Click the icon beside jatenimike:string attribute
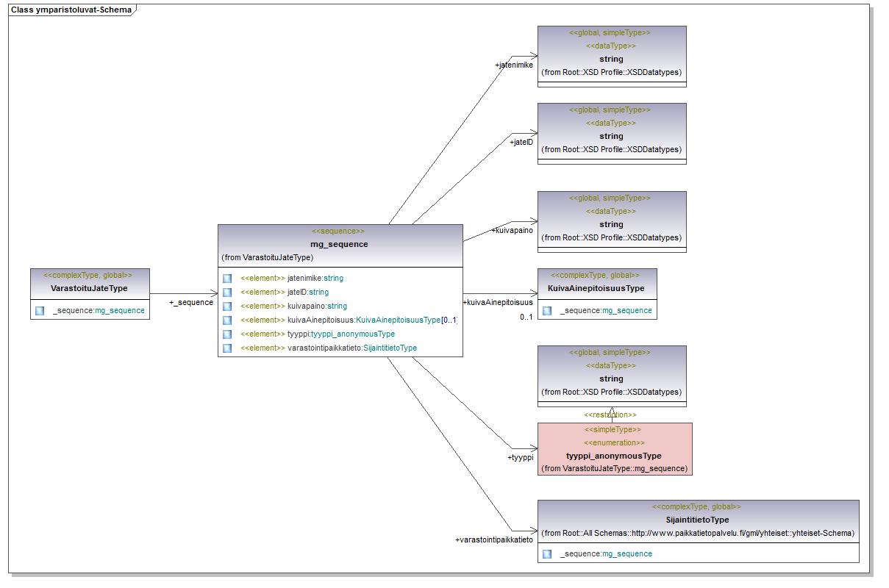The height and width of the screenshot is (588, 889). tap(227, 279)
